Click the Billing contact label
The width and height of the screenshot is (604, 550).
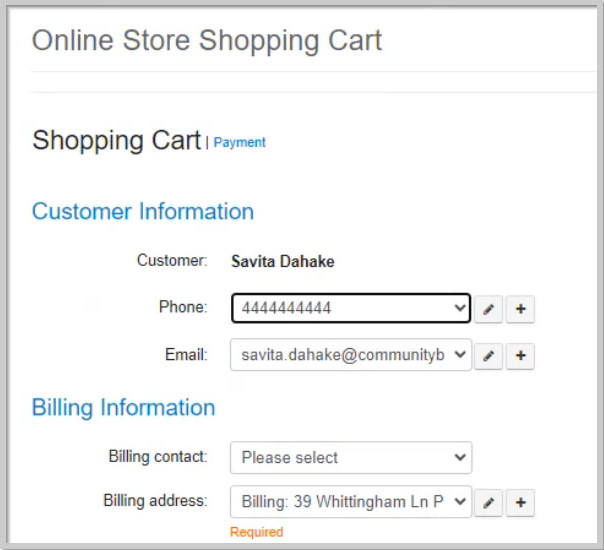pyautogui.click(x=158, y=457)
